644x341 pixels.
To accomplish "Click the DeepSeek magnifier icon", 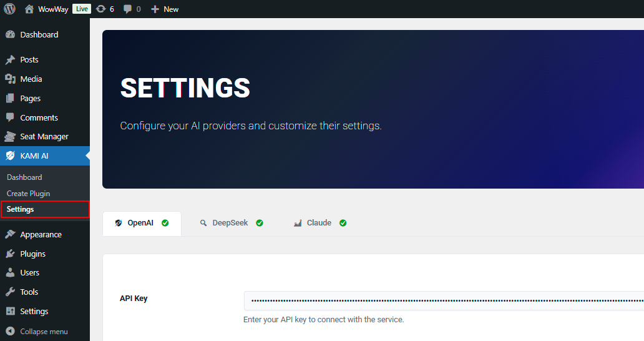I will point(203,223).
